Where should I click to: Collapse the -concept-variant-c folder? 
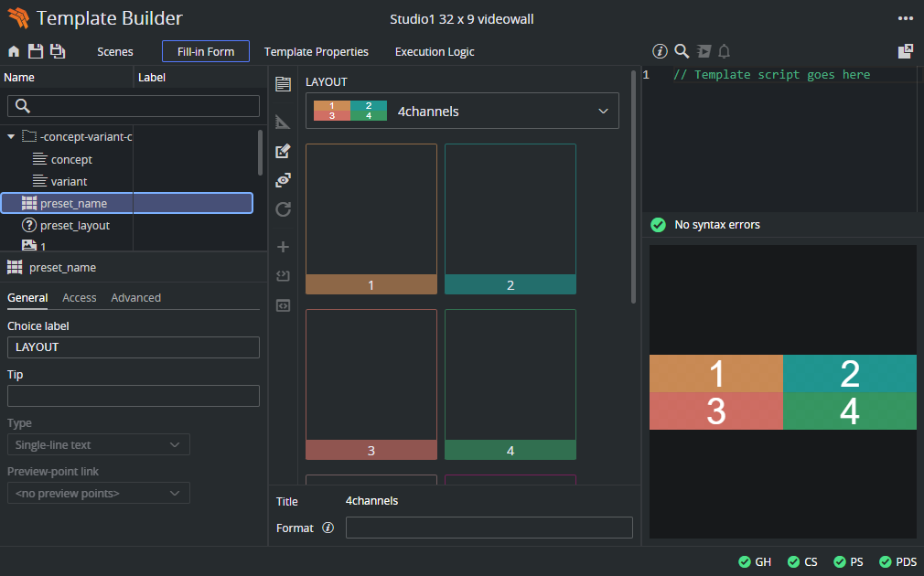tap(11, 137)
